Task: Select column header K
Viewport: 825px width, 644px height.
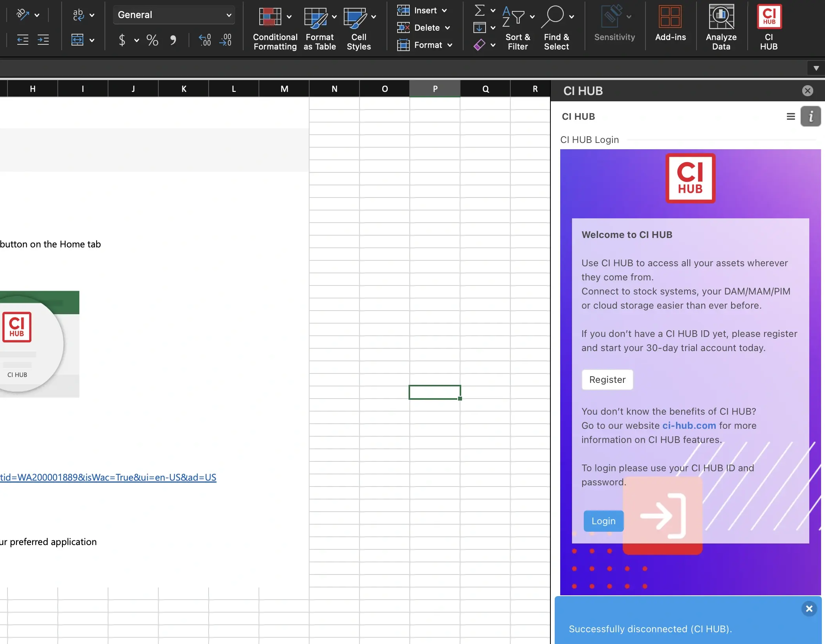Action: click(x=183, y=89)
